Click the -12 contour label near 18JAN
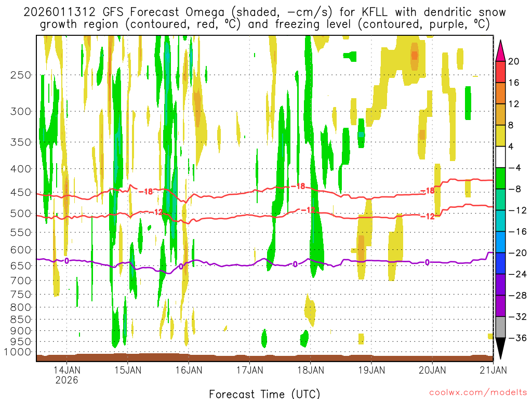 [x=308, y=210]
